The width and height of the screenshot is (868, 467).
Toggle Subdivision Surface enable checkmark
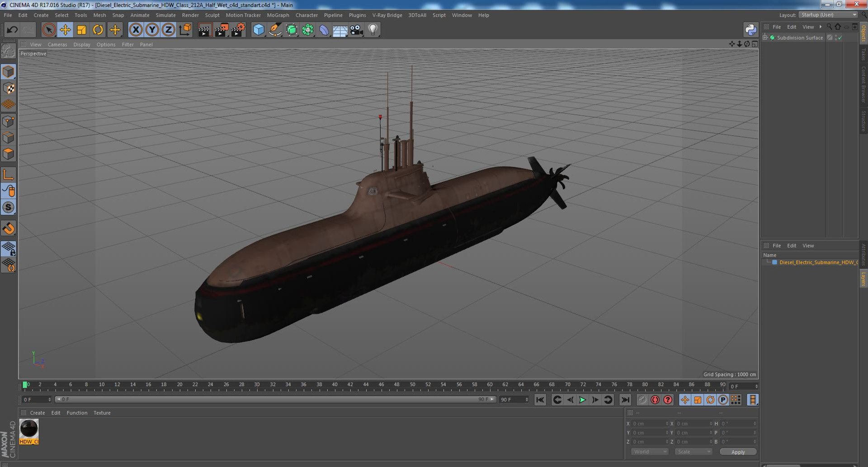tap(840, 37)
